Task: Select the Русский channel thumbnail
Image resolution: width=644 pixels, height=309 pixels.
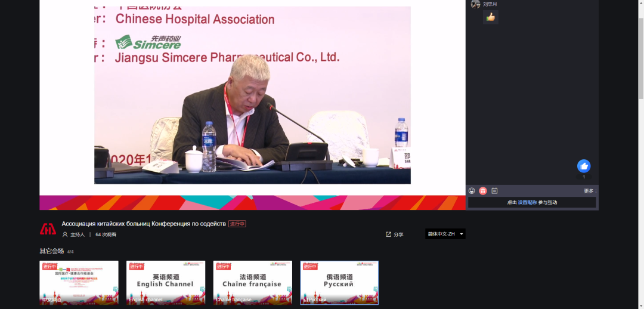Action: (339, 283)
